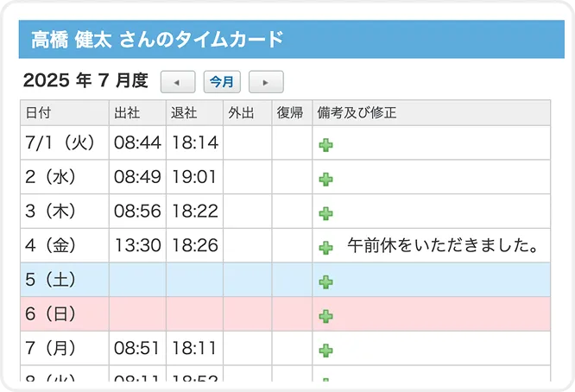Add a remark for Saturday 5 (土)
Image resolution: width=575 pixels, height=392 pixels.
325,281
